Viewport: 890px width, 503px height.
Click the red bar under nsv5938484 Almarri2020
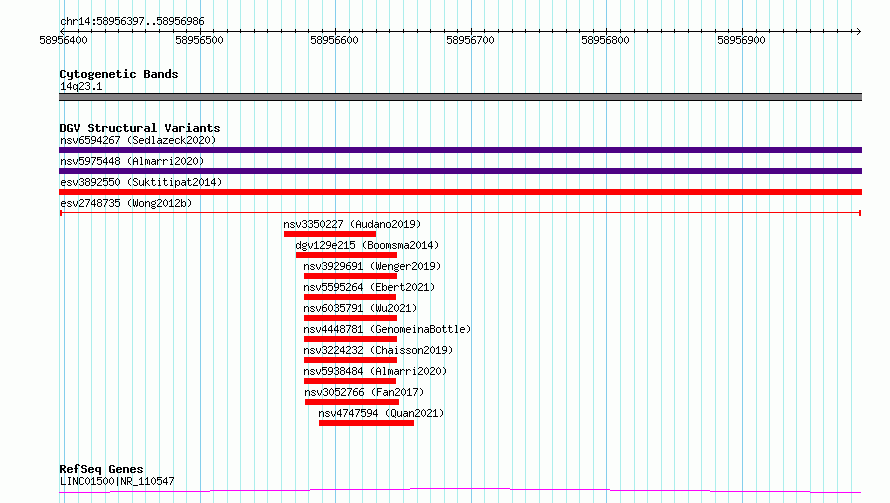tap(350, 381)
